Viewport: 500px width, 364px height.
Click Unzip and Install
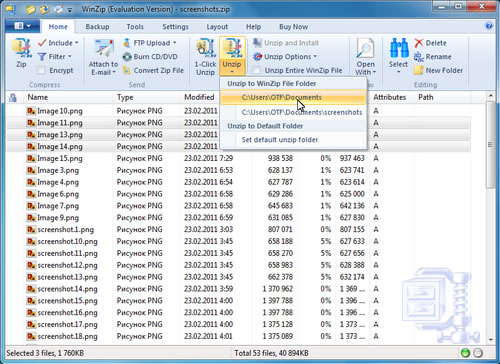point(286,43)
